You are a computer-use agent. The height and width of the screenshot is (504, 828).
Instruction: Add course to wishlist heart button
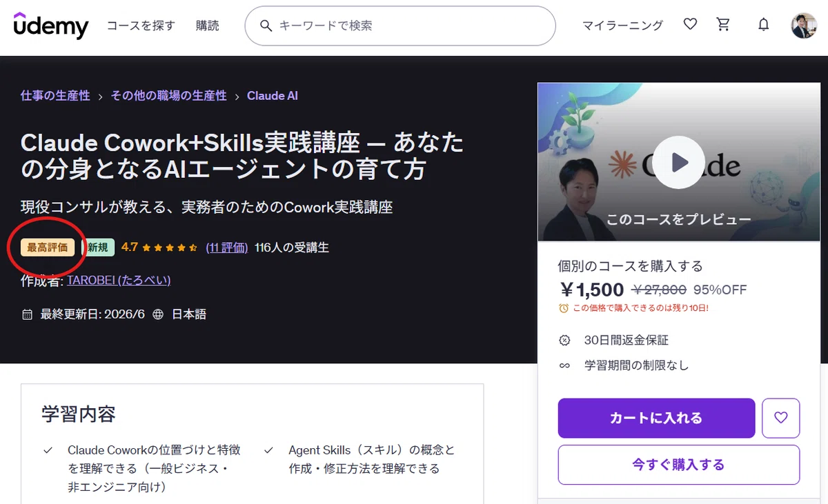[781, 418]
